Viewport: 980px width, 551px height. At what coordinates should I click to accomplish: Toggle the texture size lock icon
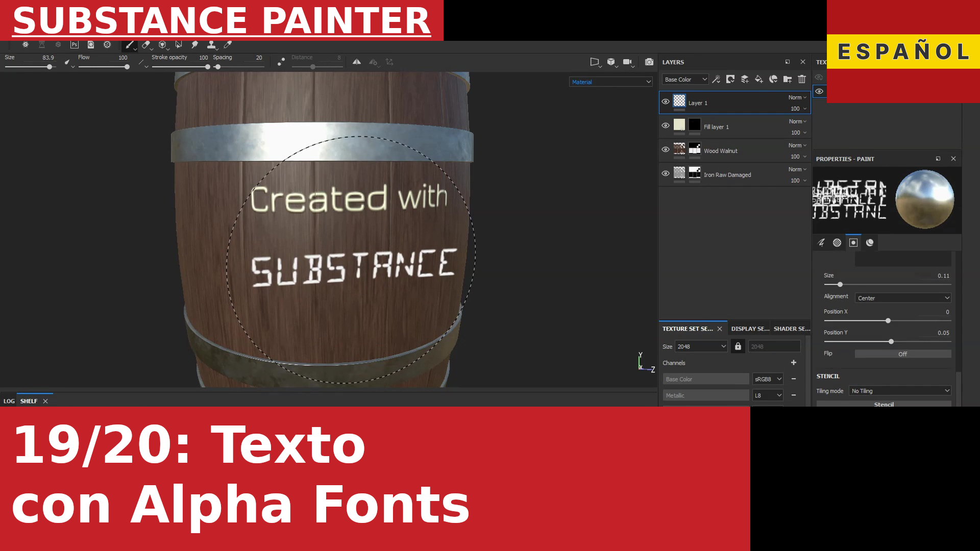pyautogui.click(x=738, y=346)
